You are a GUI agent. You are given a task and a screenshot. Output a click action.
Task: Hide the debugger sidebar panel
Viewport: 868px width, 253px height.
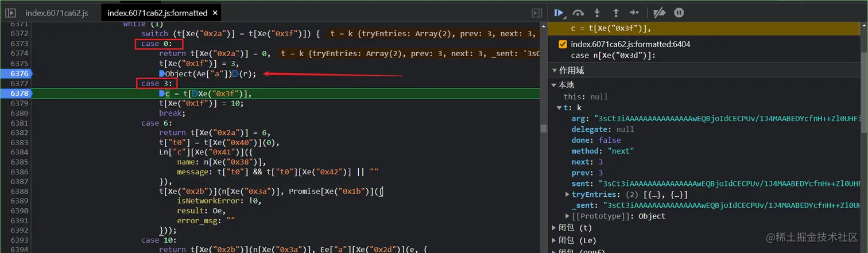point(537,13)
